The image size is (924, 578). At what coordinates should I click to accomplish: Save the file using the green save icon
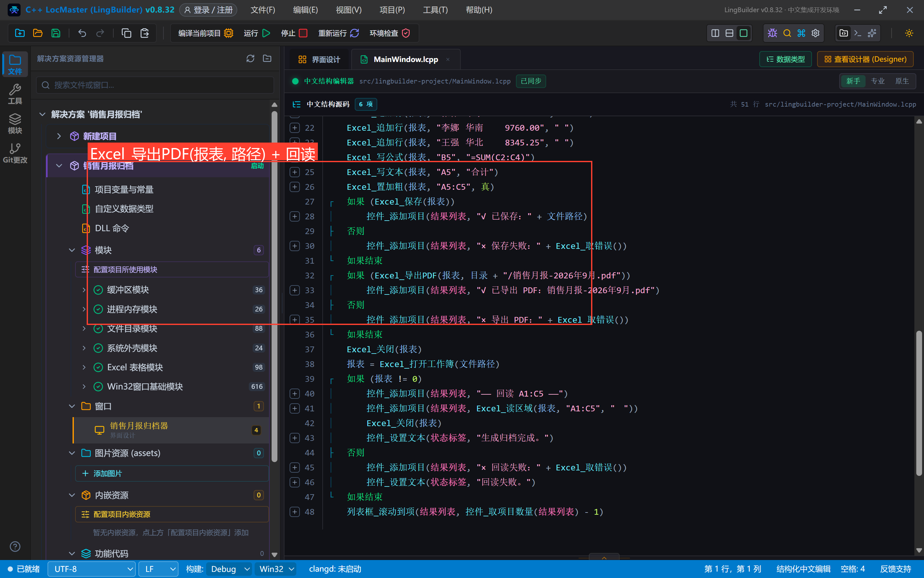[56, 33]
